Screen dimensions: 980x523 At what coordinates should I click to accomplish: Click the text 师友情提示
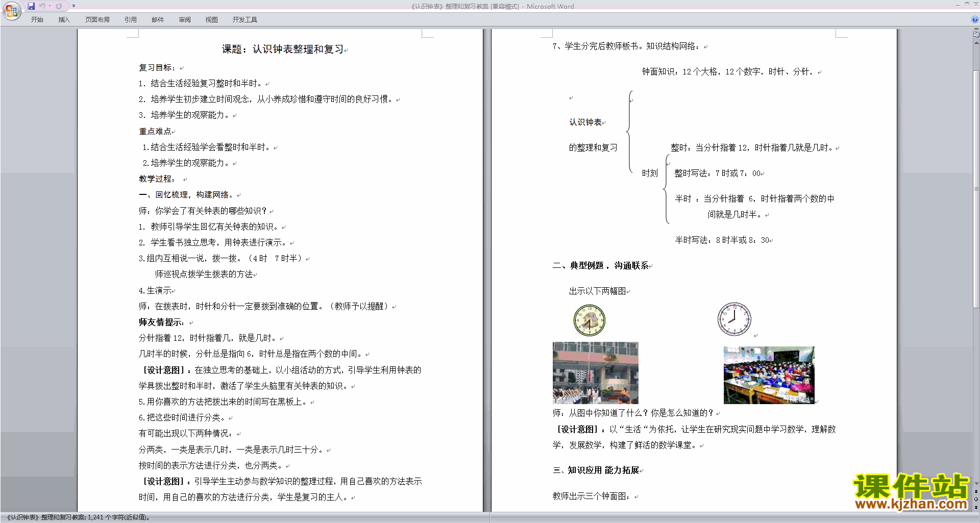point(161,322)
